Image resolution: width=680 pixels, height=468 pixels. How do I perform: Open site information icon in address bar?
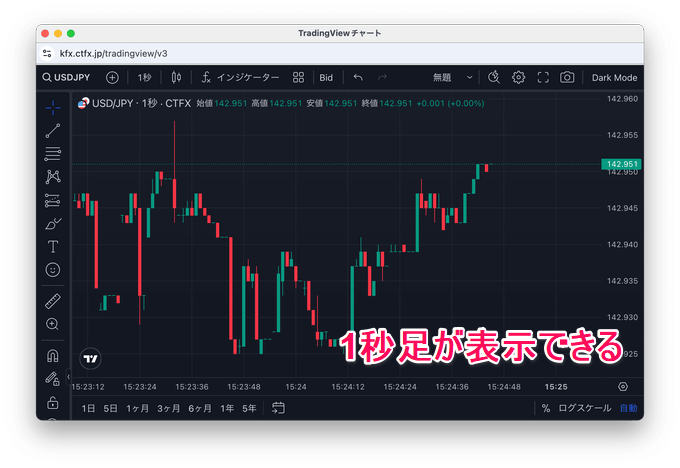click(47, 53)
